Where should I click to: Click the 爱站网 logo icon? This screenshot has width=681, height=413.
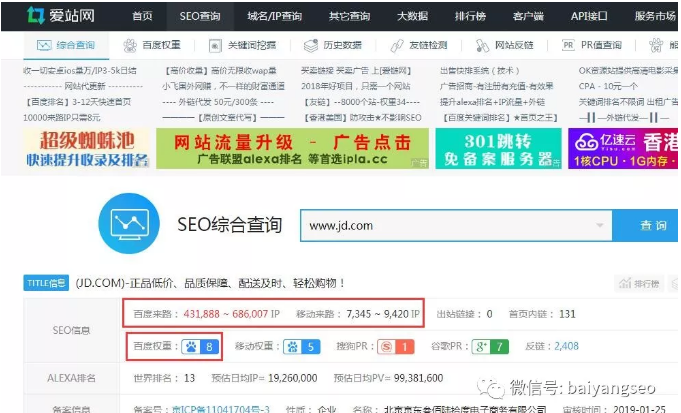[35, 15]
